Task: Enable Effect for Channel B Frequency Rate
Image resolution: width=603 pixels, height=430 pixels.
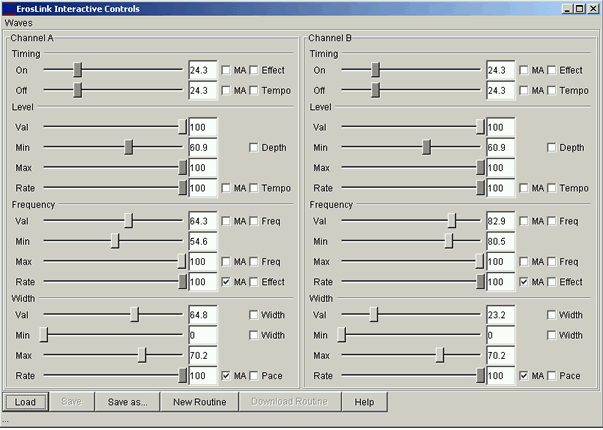Action: pos(551,282)
